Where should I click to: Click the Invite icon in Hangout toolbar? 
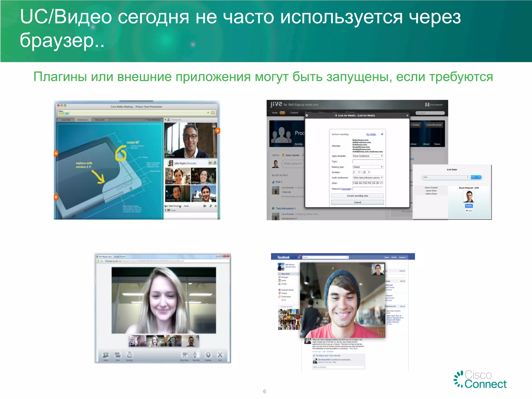106,355
